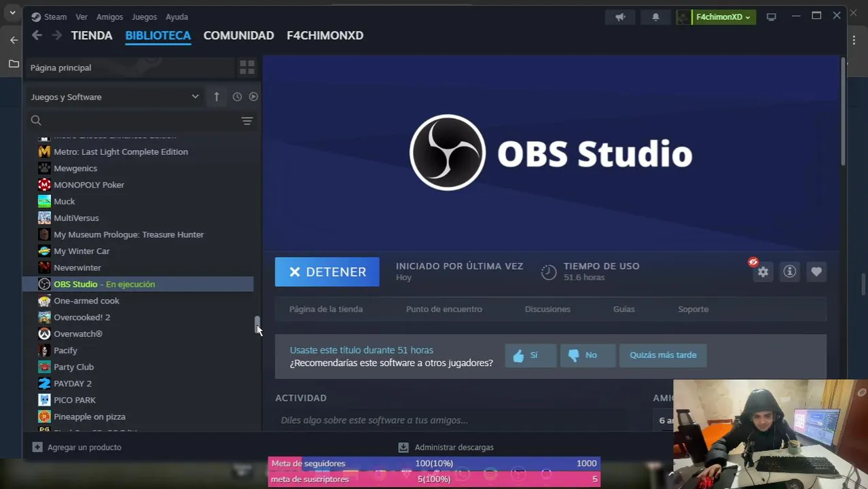The image size is (868, 489).
Task: Open Página de la tienda link
Action: (x=326, y=309)
